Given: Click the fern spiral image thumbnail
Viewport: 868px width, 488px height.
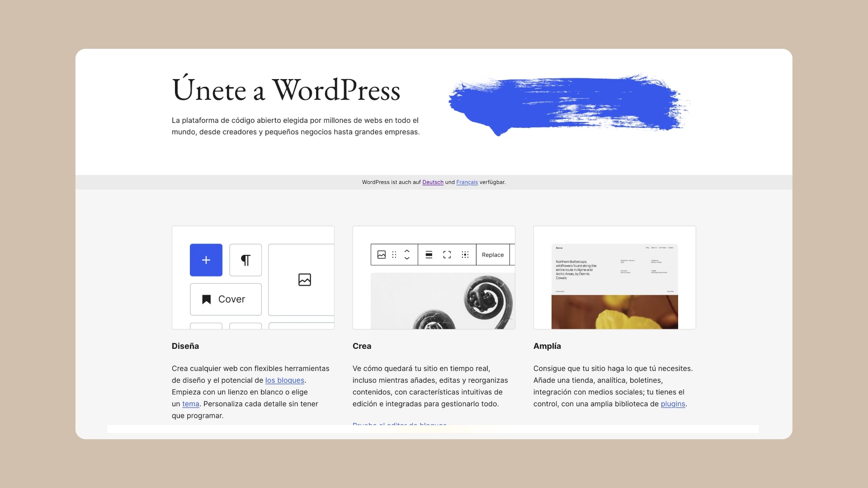Looking at the screenshot, I should pos(443,300).
